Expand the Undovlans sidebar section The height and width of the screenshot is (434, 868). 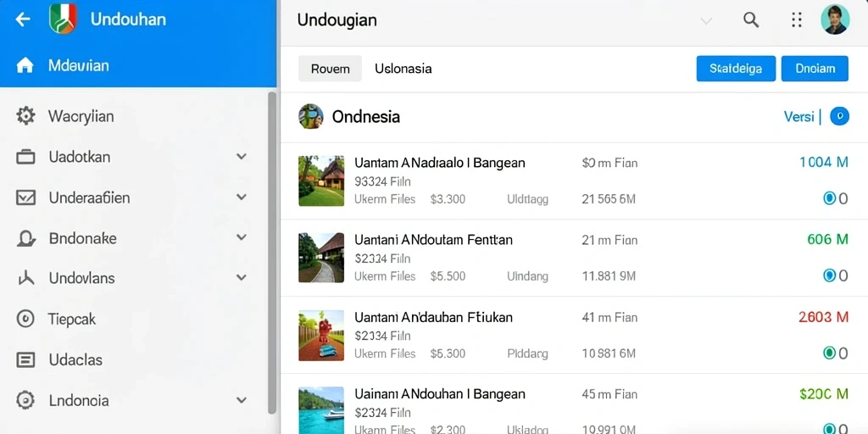[242, 277]
